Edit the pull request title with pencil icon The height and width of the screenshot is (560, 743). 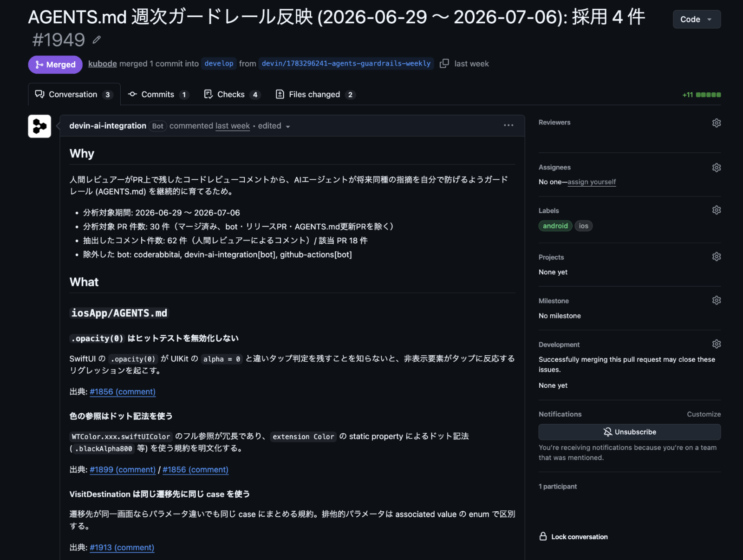point(97,40)
